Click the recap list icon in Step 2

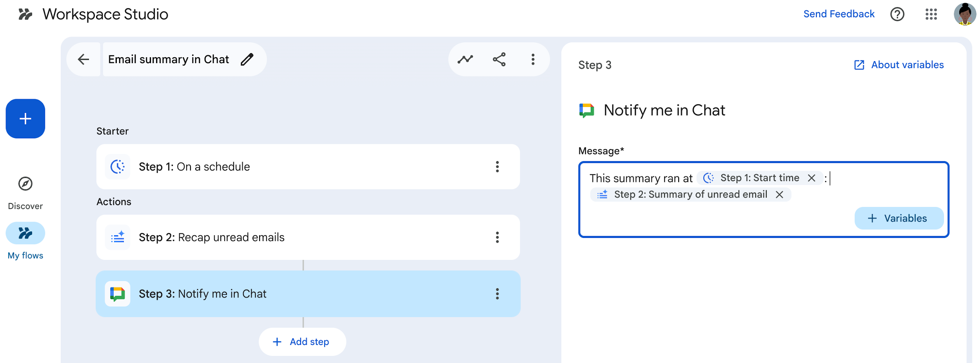[118, 238]
